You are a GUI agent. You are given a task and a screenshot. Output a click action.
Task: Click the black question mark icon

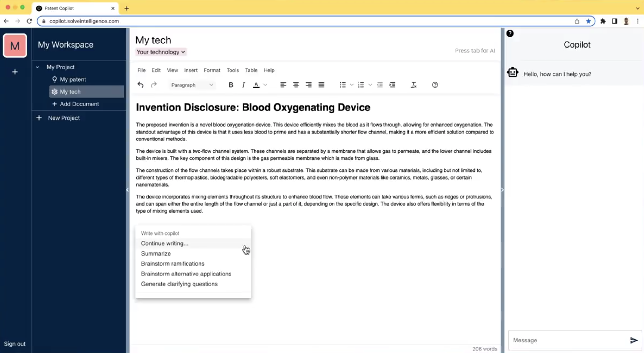pyautogui.click(x=510, y=34)
